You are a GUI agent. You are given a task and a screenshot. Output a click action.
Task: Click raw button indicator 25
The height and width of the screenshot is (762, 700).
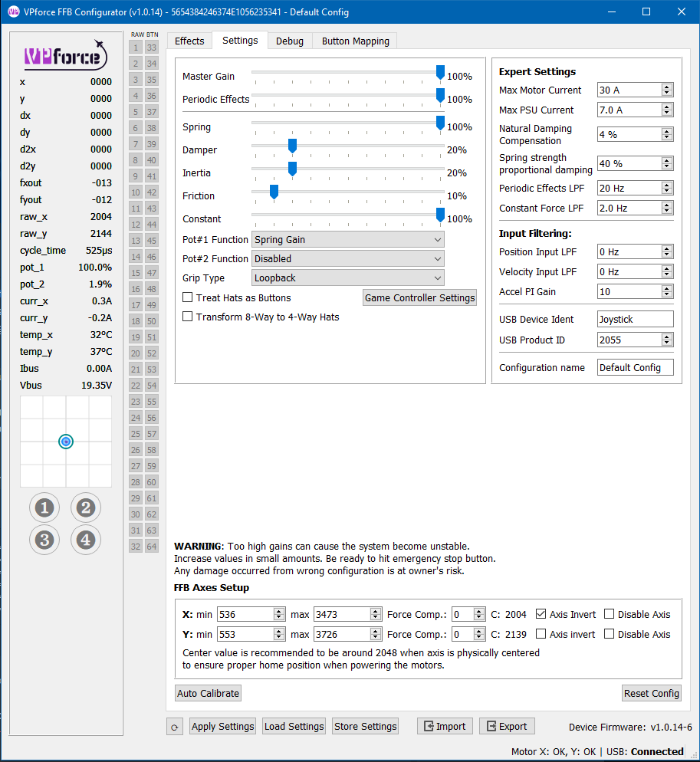[136, 433]
